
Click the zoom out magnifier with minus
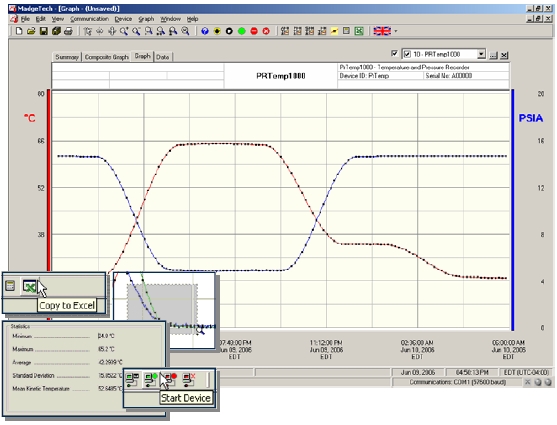[136, 31]
